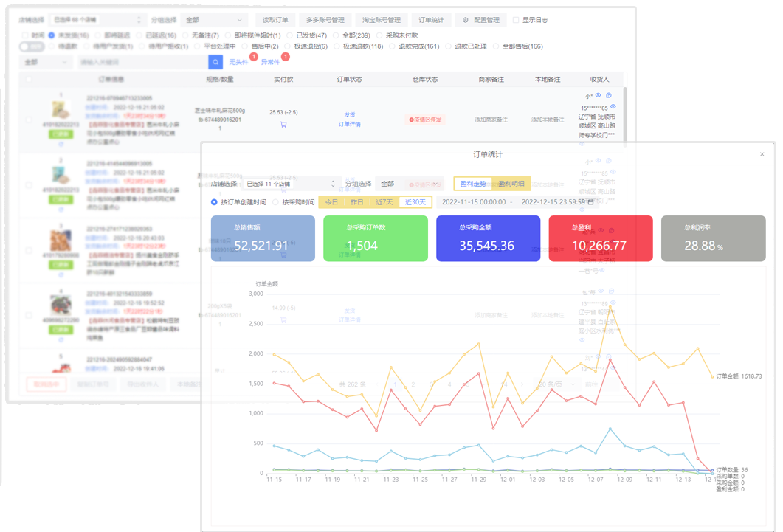Click the red 总盈利 10,266.77 card
This screenshot has width=783, height=532.
coord(601,238)
